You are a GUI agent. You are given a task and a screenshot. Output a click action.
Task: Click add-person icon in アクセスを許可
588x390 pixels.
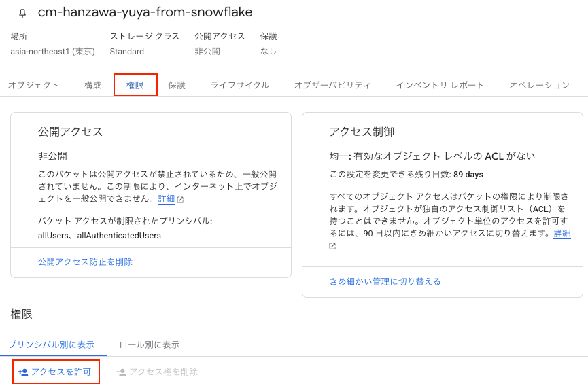pyautogui.click(x=23, y=372)
